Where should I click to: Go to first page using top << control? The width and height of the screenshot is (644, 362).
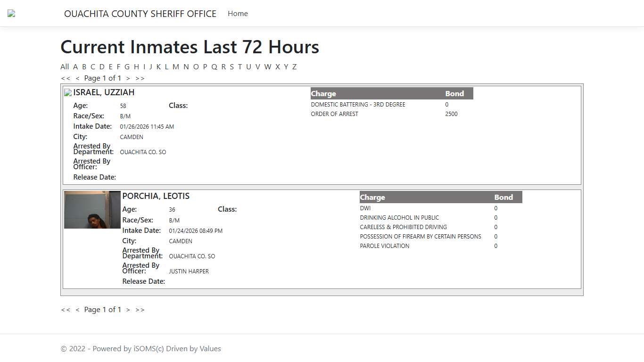pos(66,78)
